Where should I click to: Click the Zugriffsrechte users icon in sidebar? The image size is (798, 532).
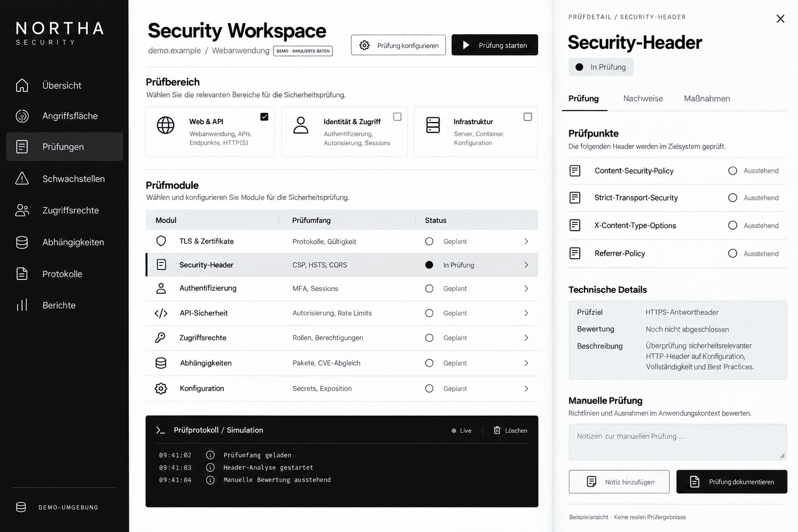click(22, 210)
